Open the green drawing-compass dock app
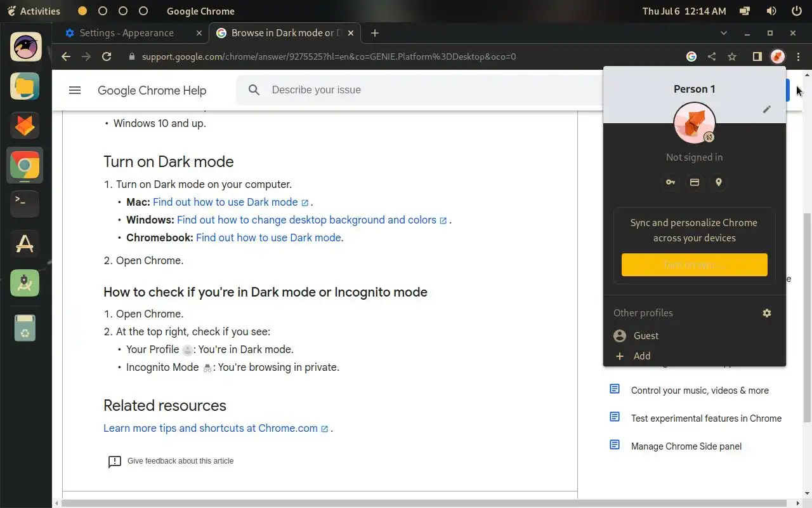 pyautogui.click(x=25, y=283)
